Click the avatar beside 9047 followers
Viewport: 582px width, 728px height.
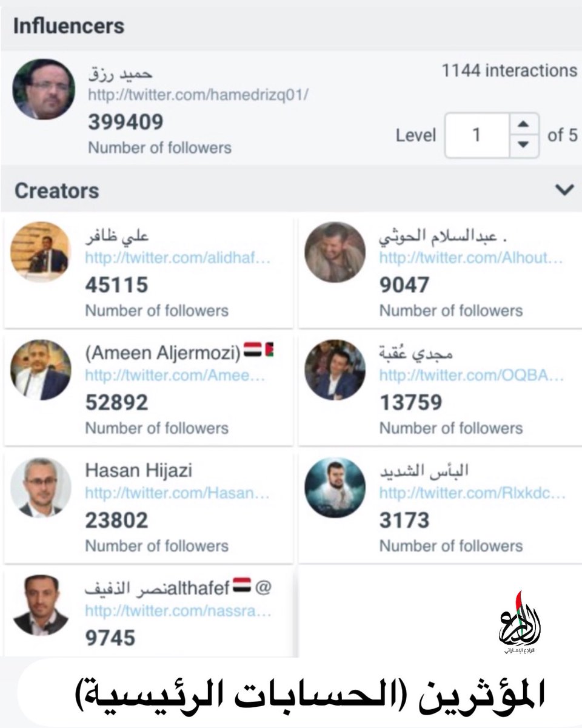[335, 252]
